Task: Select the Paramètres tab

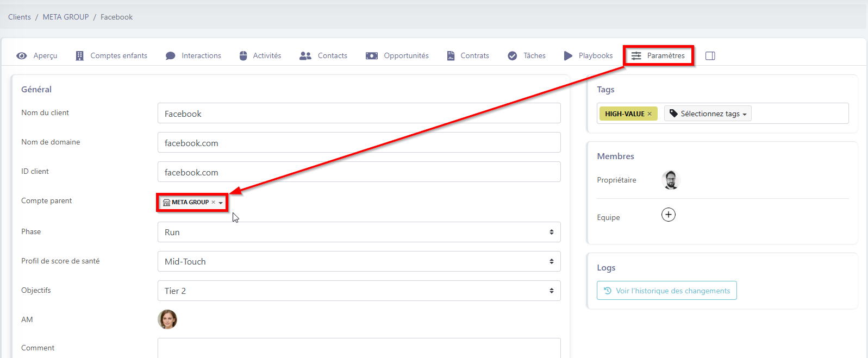Action: coord(658,56)
